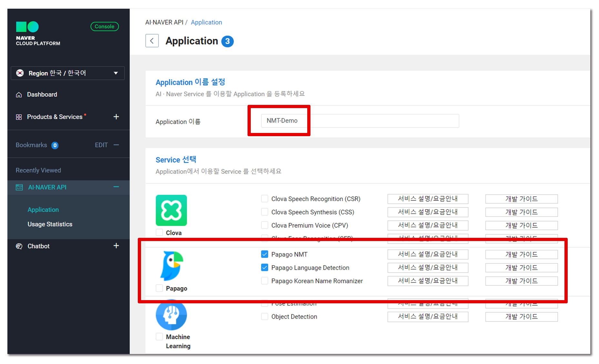Open 서비스 설명/요금안내 for Papago Korean Name Romanizer
Image resolution: width=599 pixels, height=364 pixels.
click(428, 281)
